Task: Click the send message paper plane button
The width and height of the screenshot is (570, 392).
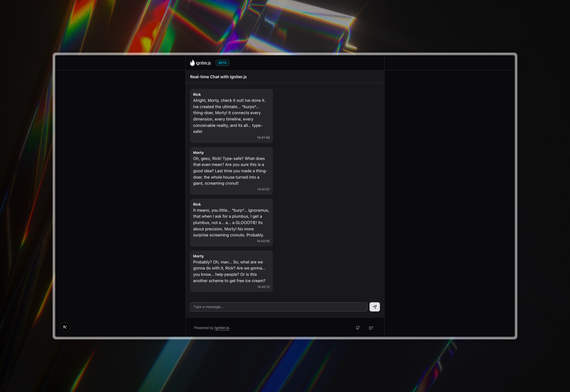Action: (x=375, y=307)
